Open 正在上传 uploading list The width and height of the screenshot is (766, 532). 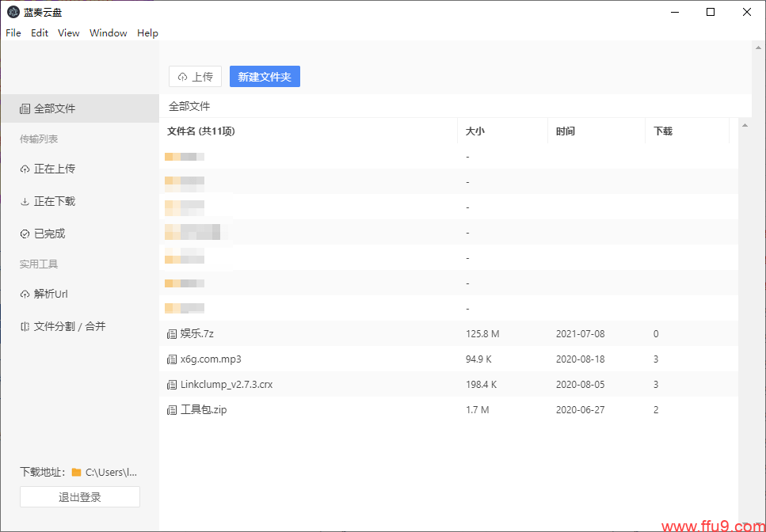tap(54, 169)
